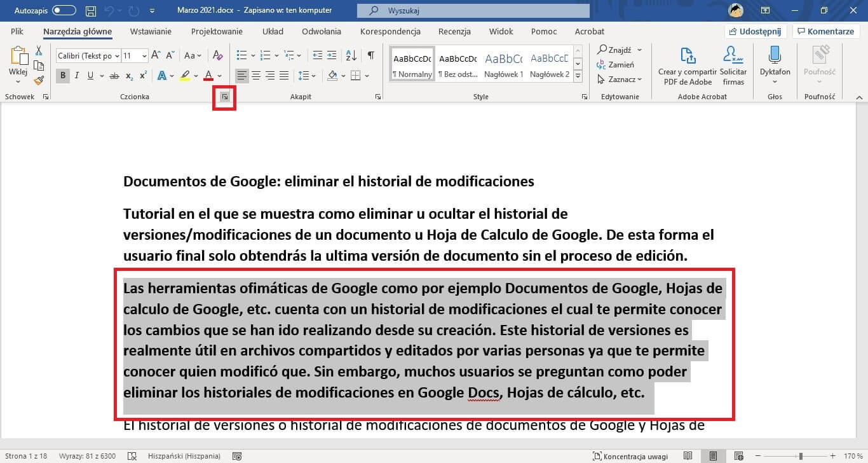Click the Cut scissors icon
This screenshot has width=868, height=463.
[x=39, y=50]
